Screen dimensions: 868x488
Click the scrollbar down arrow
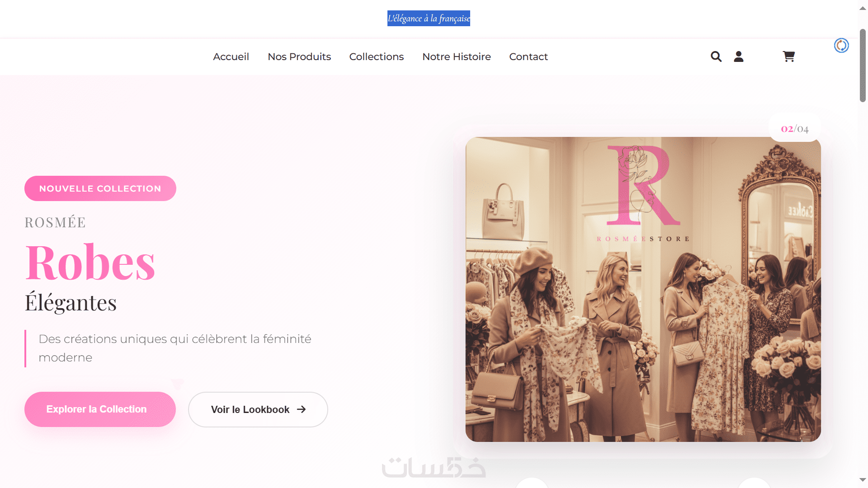tap(863, 480)
